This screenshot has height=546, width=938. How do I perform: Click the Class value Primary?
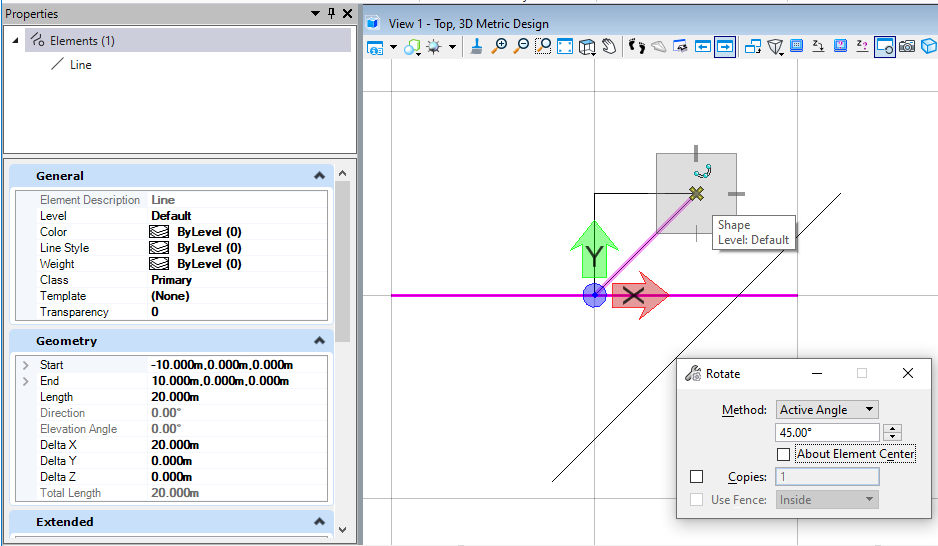171,280
